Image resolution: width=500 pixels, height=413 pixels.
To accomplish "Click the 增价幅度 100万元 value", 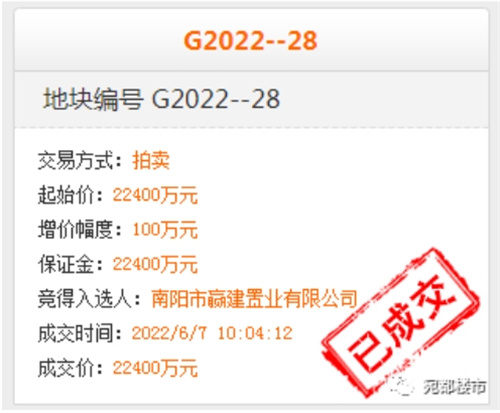I will pos(165,230).
